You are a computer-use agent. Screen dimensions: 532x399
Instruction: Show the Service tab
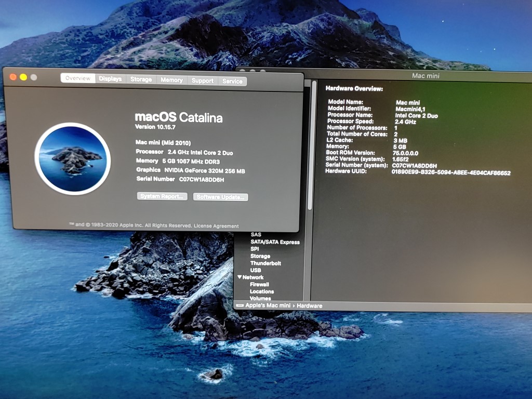pos(232,81)
